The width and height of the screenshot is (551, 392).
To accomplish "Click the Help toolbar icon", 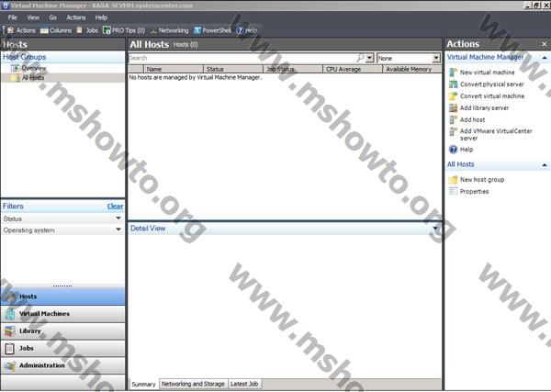I will click(240, 30).
